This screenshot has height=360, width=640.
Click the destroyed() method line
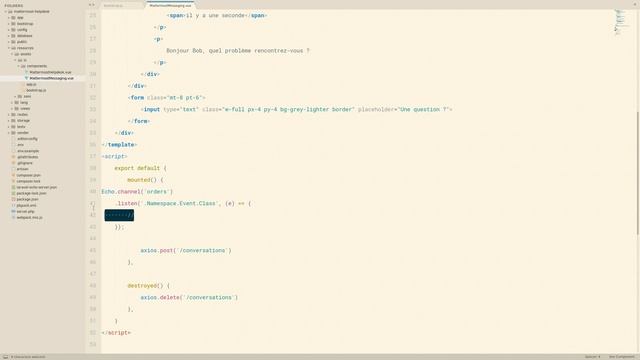tap(149, 286)
